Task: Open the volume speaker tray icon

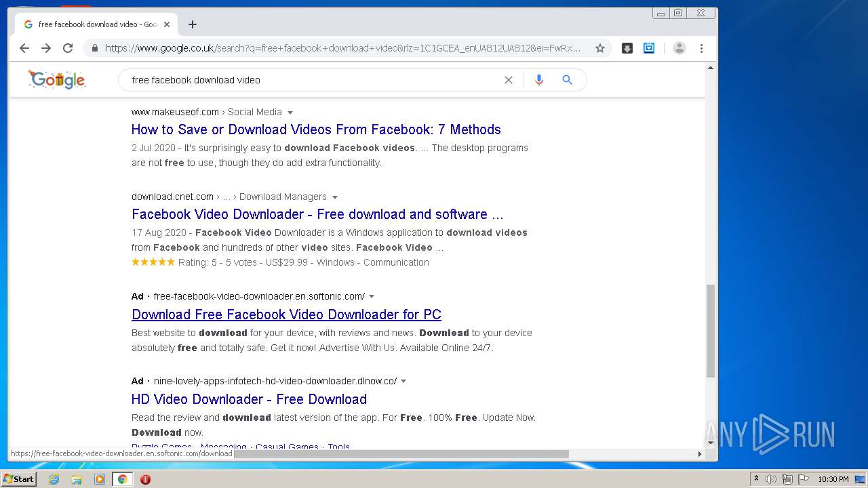Action: 771,479
